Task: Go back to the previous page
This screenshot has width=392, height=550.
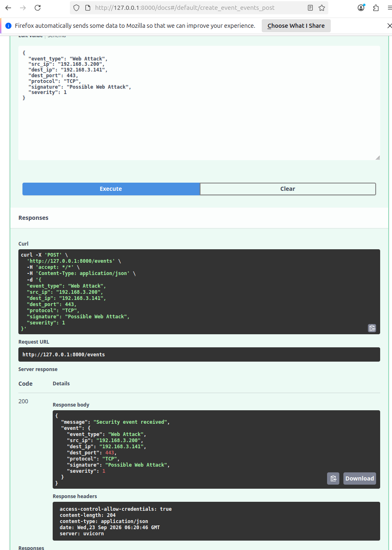Action: click(8, 8)
